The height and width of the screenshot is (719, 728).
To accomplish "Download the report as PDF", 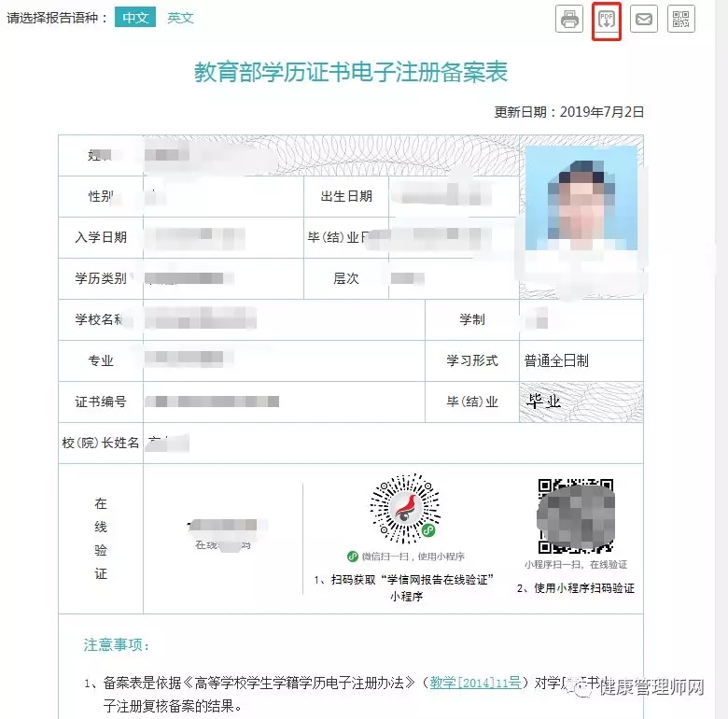I will tap(607, 20).
